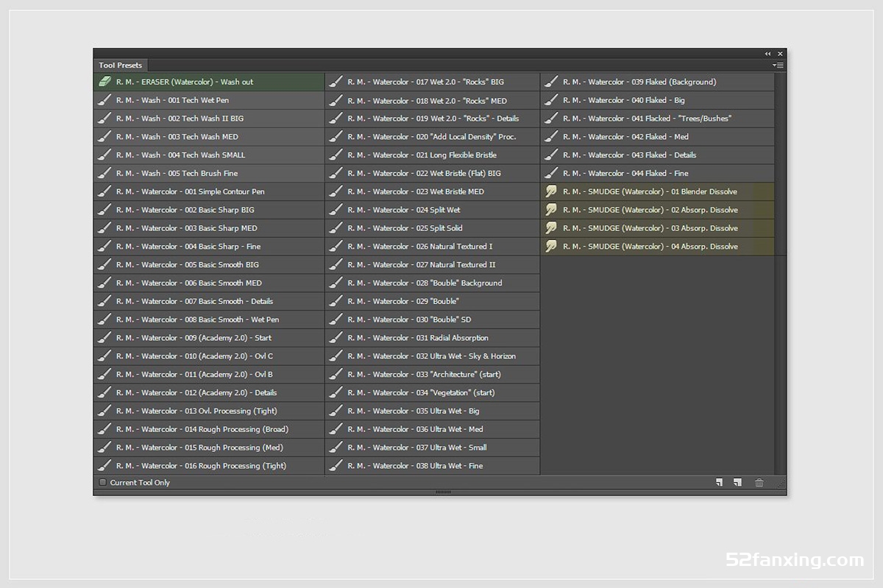Switch to the Tool Presets tab
The width and height of the screenshot is (883, 588).
tap(121, 65)
